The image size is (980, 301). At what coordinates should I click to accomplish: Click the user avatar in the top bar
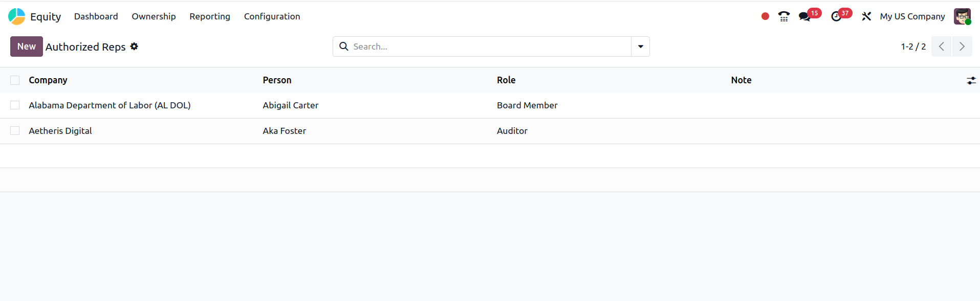coord(962,16)
